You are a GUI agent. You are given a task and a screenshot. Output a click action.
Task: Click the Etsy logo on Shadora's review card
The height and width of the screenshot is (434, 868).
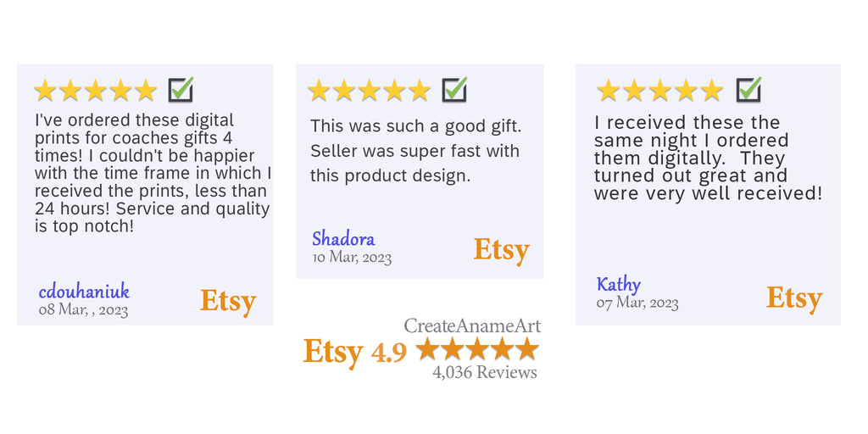[501, 250]
